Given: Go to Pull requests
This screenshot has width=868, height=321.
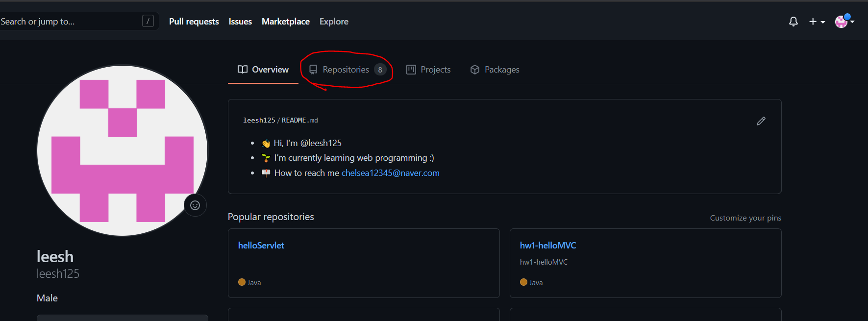Looking at the screenshot, I should (194, 22).
